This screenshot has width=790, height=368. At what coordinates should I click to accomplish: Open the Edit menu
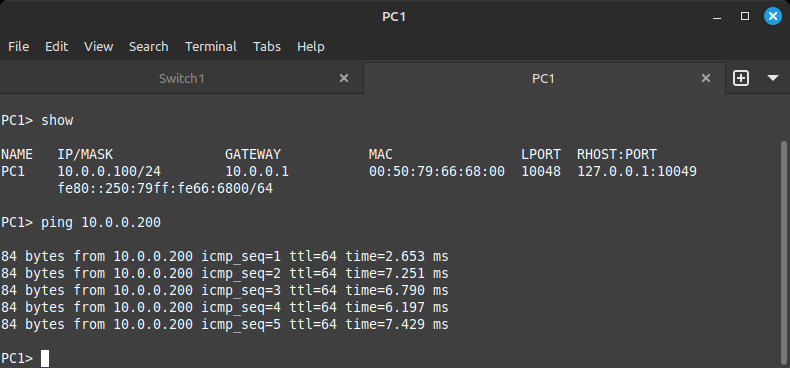point(56,46)
